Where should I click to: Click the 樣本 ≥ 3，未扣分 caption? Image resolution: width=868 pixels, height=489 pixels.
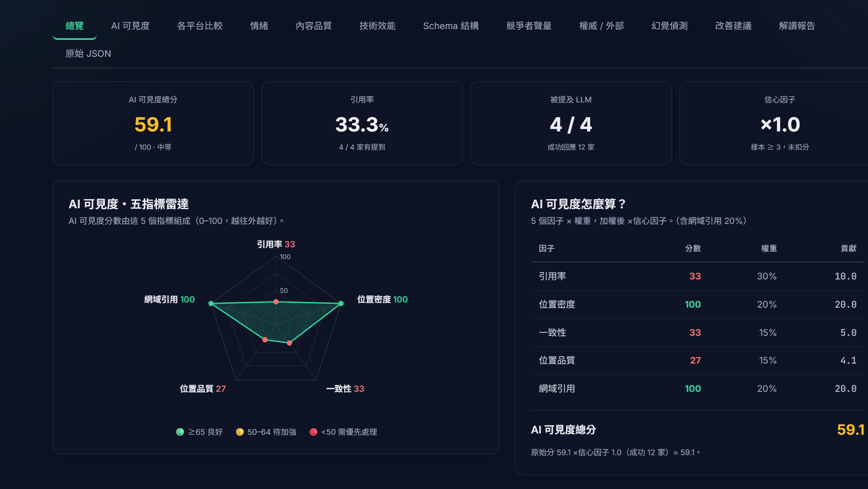[x=780, y=147]
